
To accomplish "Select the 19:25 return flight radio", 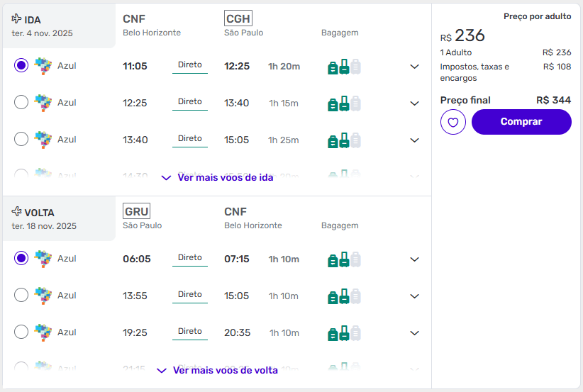I will [21, 332].
